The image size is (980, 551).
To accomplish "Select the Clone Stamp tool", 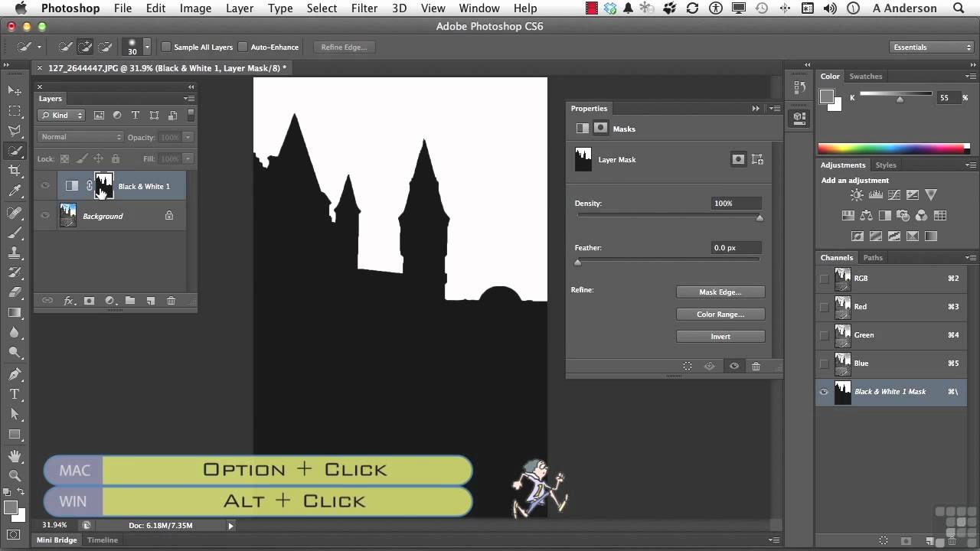I will 15,252.
